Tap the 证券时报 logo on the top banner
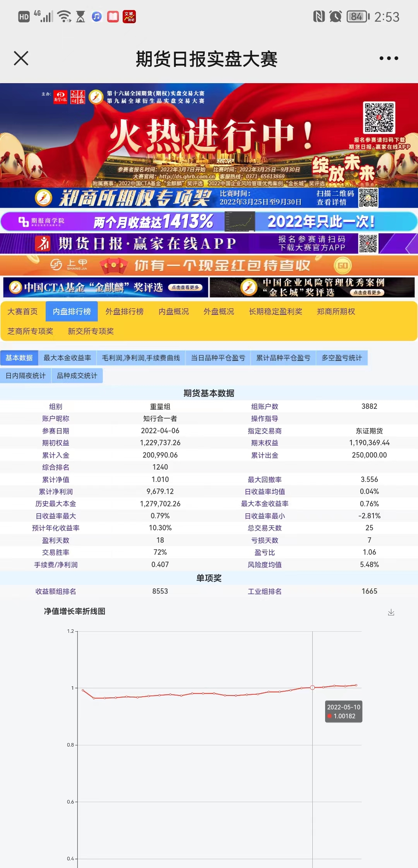The height and width of the screenshot is (868, 418). [x=77, y=97]
